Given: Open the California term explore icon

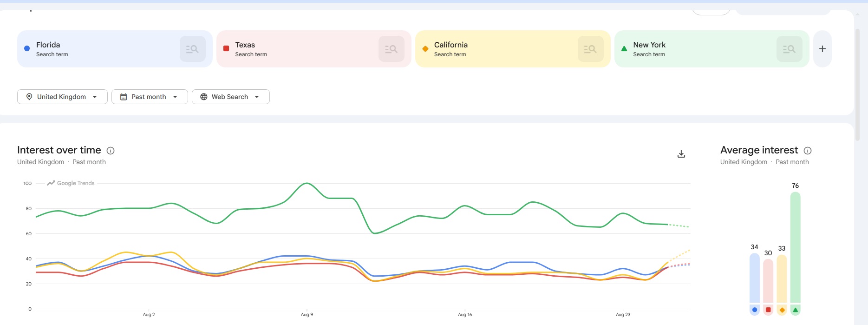Looking at the screenshot, I should [590, 49].
